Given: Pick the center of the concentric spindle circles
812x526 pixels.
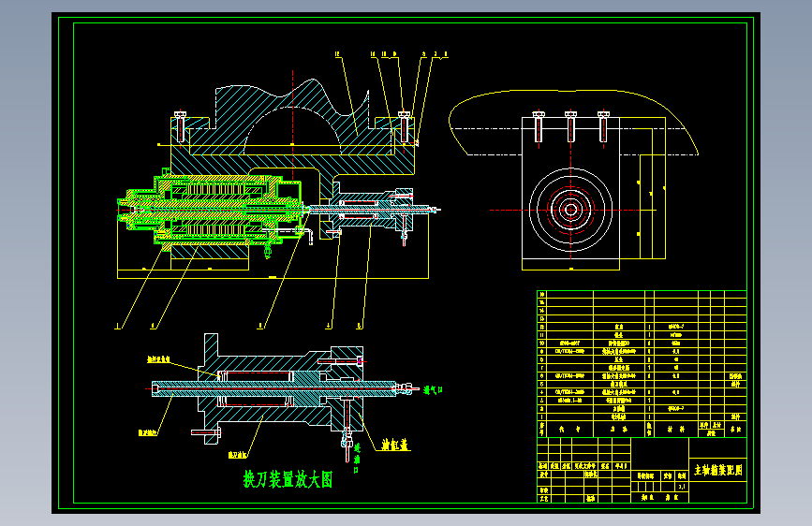Looking at the screenshot, I should pos(570,210).
